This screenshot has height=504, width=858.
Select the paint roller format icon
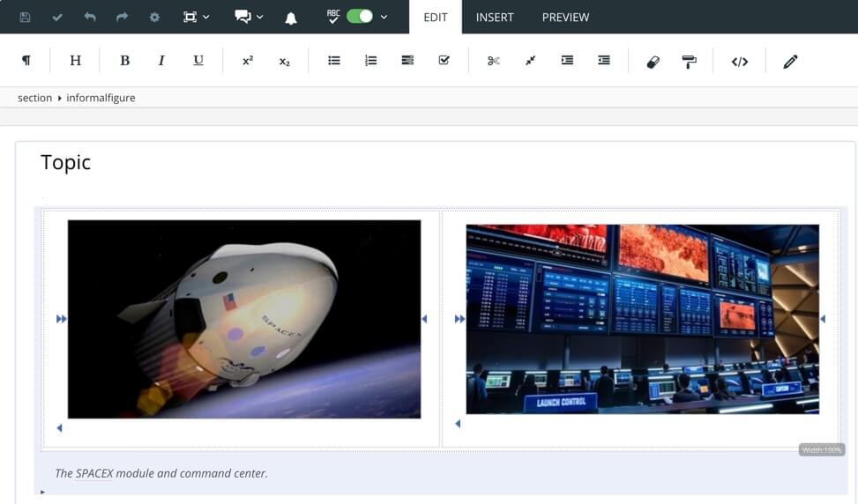tap(689, 62)
